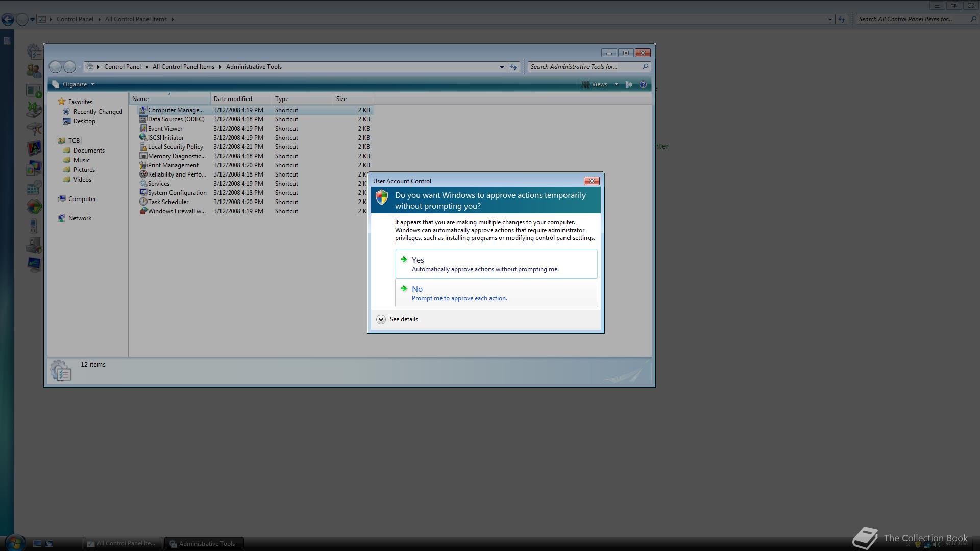The height and width of the screenshot is (551, 980).
Task: Select Print Management Shortcut type cell
Action: pyautogui.click(x=286, y=165)
